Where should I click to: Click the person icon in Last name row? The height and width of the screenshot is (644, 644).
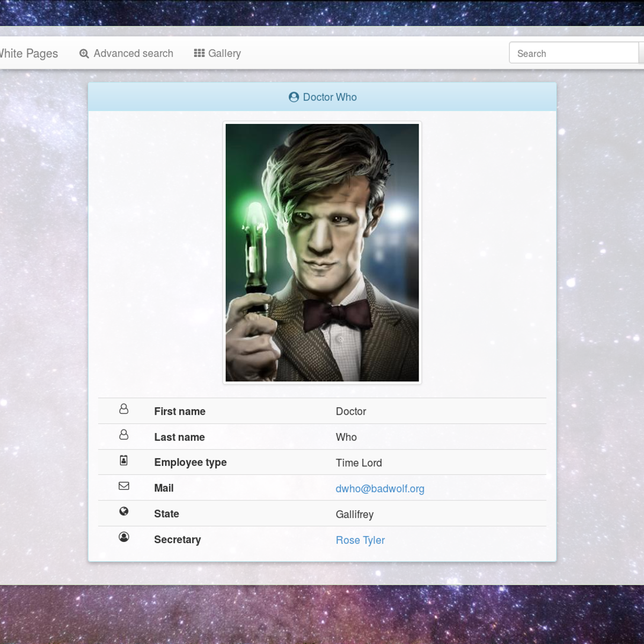[x=123, y=435]
